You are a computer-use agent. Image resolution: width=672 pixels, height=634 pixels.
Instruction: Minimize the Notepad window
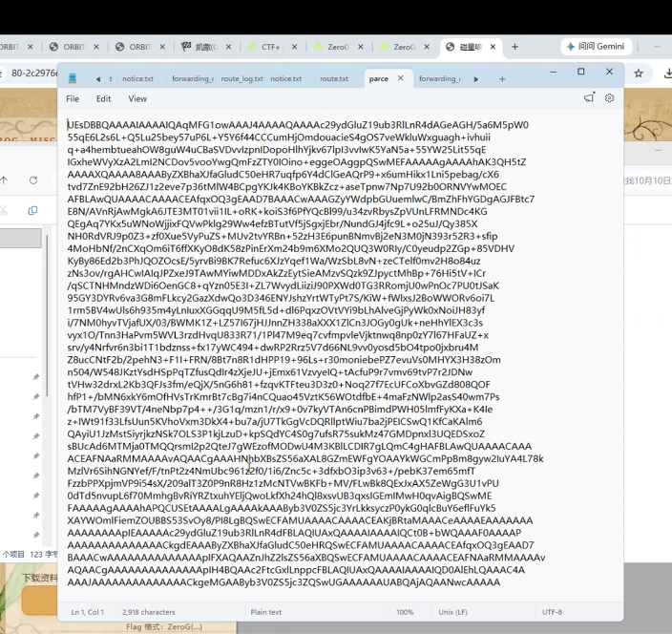554,72
